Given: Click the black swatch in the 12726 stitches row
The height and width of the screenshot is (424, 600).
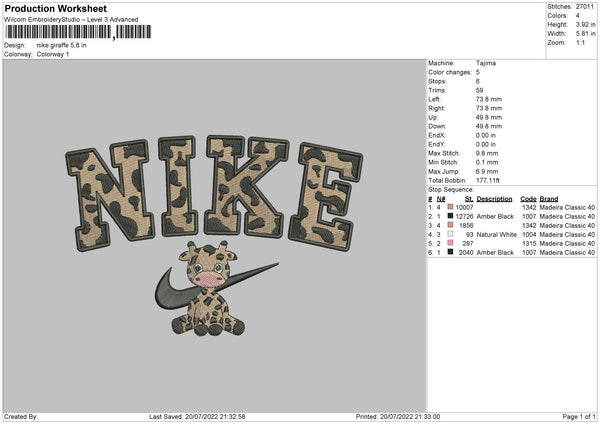Looking at the screenshot, I should 450,216.
